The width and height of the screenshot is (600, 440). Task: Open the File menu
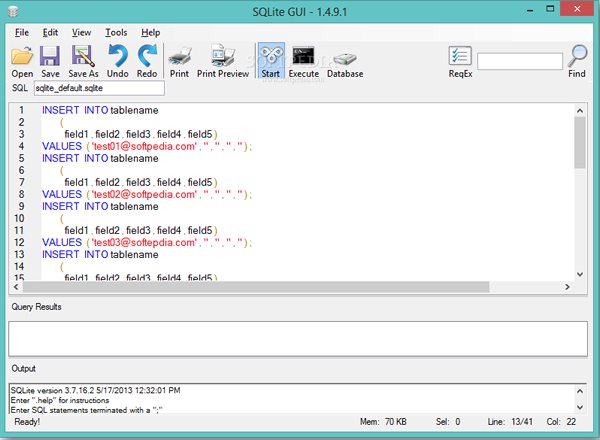[x=22, y=33]
